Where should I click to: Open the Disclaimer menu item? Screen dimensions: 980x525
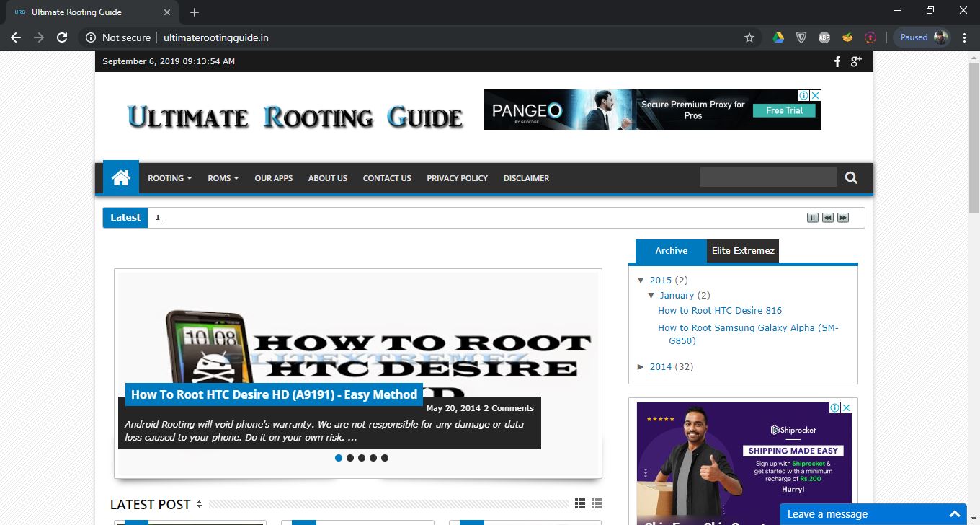(x=527, y=178)
